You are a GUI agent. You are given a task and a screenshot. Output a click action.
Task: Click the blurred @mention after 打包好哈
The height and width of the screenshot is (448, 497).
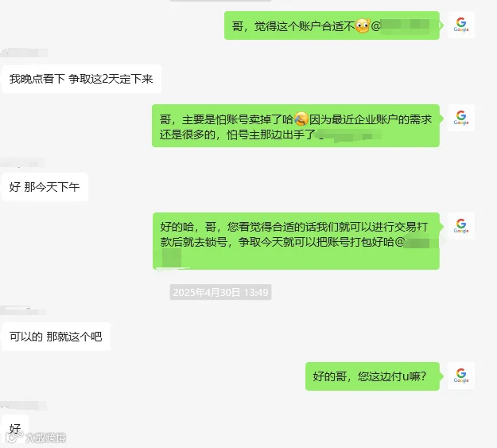tap(417, 243)
